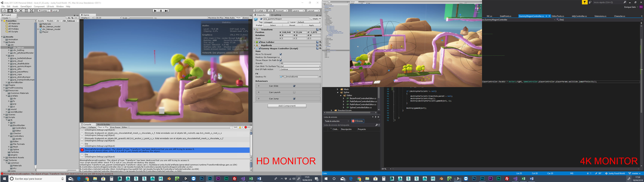
Task: Open Windows Start menu on 4K monitor
Action: 326,179
